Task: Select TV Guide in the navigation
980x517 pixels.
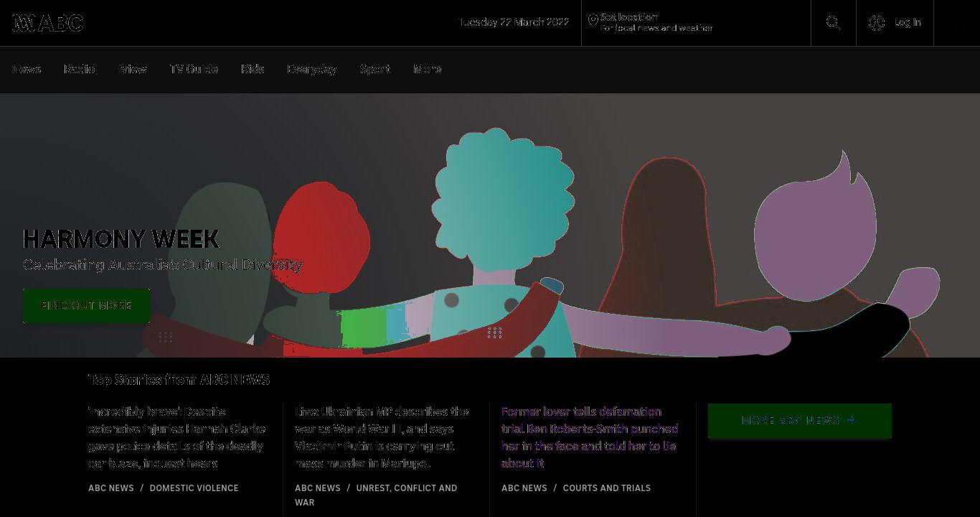Action: (x=194, y=69)
